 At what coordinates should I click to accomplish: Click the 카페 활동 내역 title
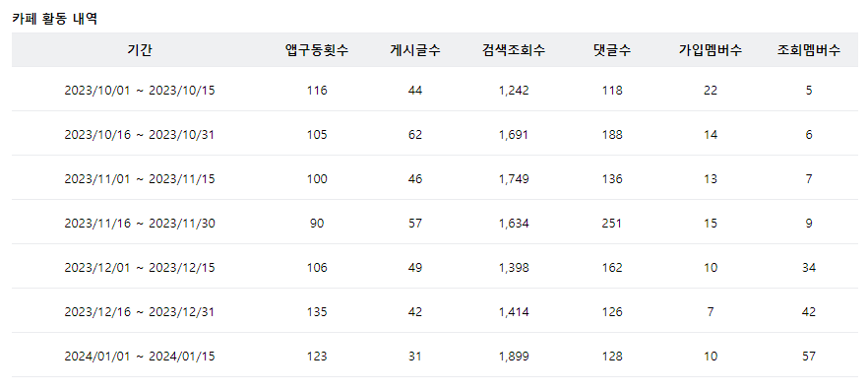(54, 19)
